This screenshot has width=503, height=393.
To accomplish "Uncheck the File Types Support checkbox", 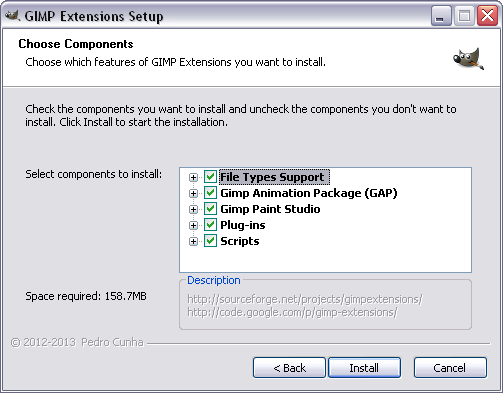I will pyautogui.click(x=210, y=177).
